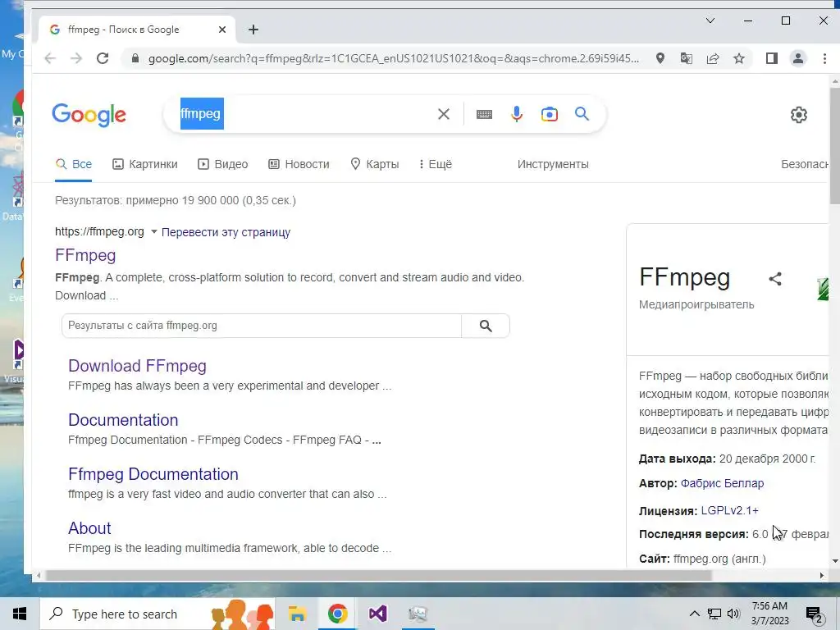Click the location pin icon in address bar

coord(660,58)
